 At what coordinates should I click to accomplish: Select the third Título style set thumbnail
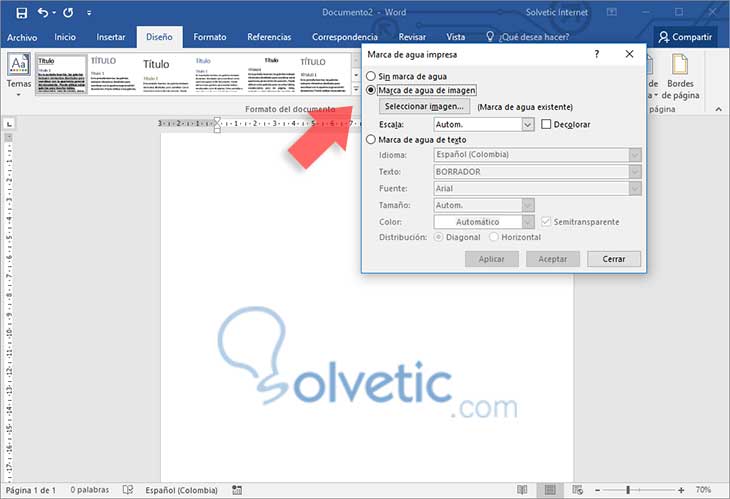[x=166, y=74]
